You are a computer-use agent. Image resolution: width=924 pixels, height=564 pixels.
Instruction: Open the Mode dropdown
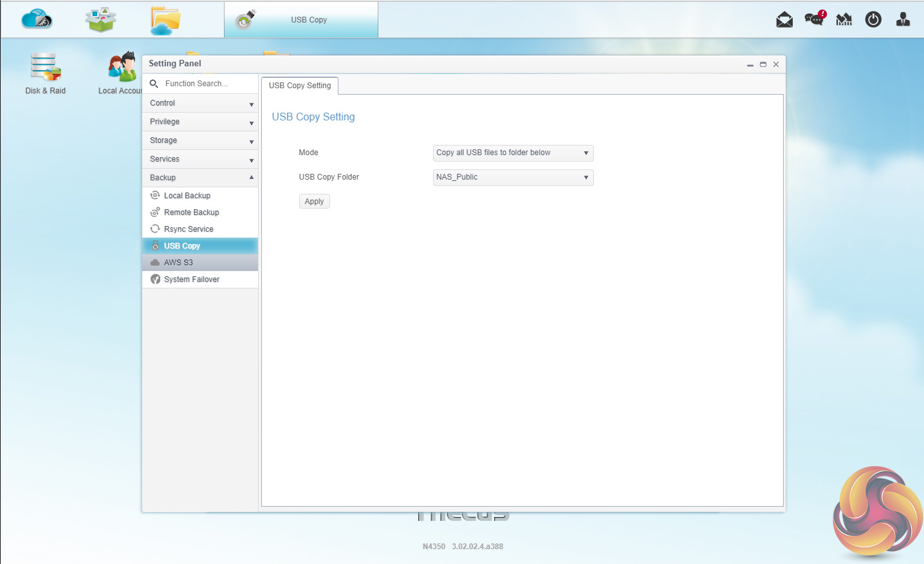[513, 153]
